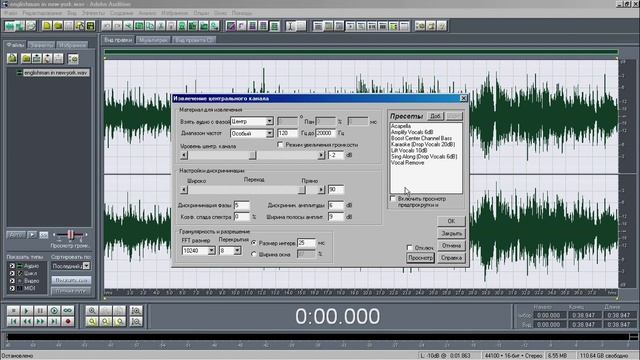Click the Rewind transport button

tap(27, 322)
